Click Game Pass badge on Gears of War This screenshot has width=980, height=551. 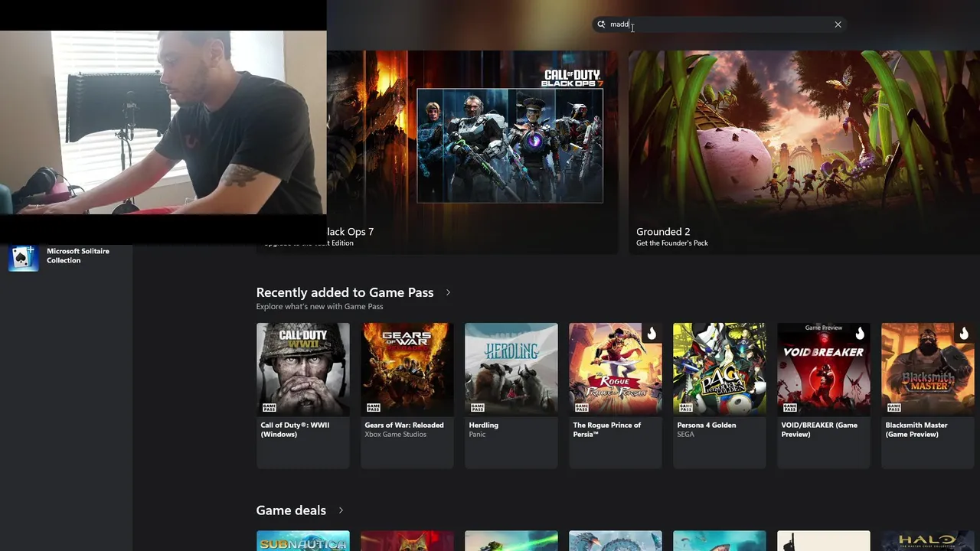pyautogui.click(x=373, y=408)
